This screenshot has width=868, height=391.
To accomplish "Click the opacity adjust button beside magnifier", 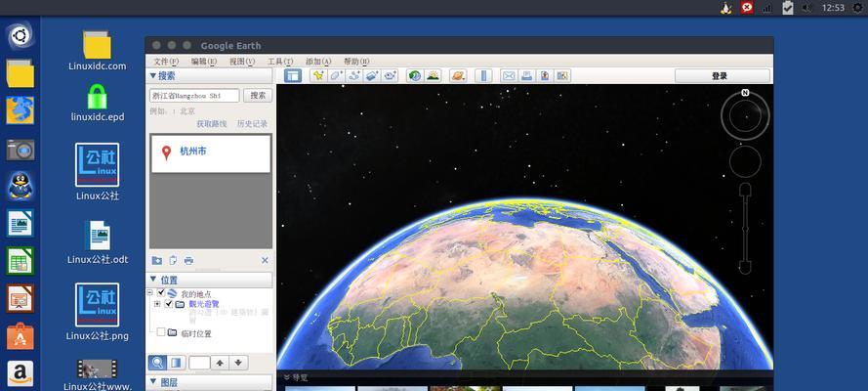I will (x=176, y=363).
